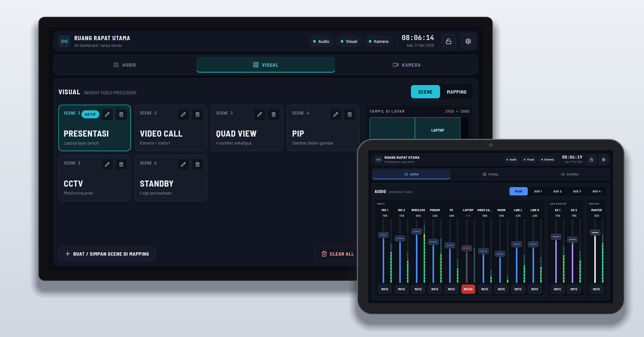Delete Scene 2 Video Call trash icon
The image size is (644, 337).
[x=197, y=114]
